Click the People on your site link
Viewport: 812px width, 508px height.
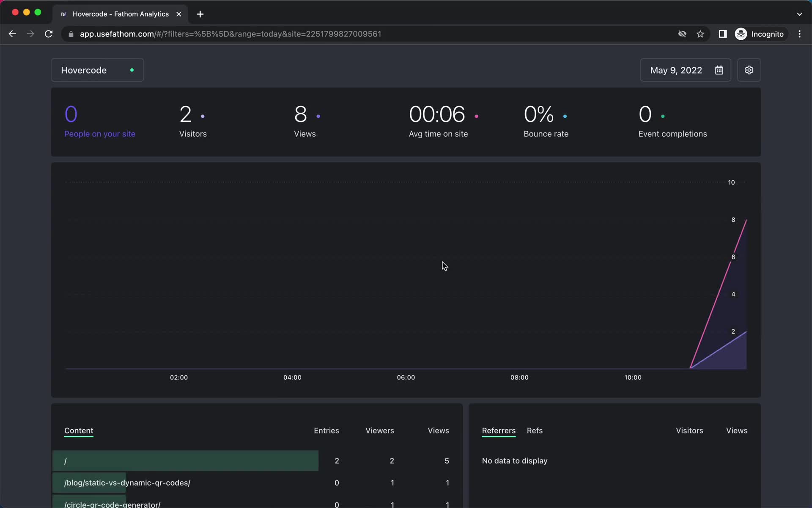(x=100, y=134)
